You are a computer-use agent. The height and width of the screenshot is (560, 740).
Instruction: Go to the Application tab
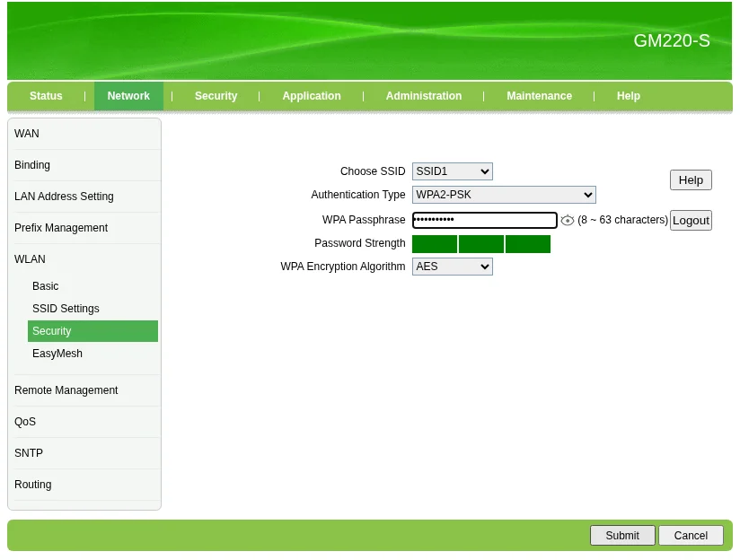click(x=312, y=96)
